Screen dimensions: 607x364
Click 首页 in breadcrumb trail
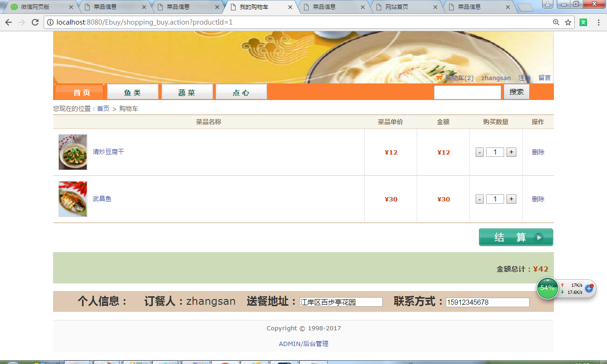pyautogui.click(x=103, y=109)
